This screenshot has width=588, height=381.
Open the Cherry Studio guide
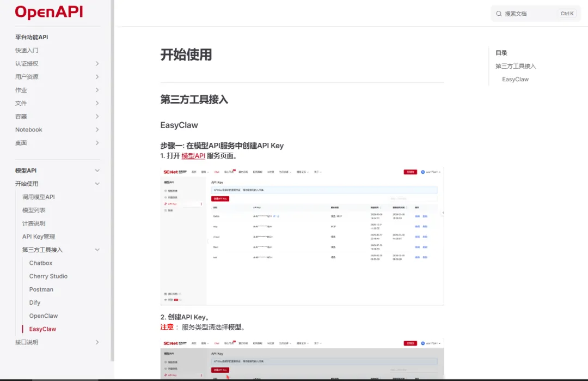coord(48,276)
